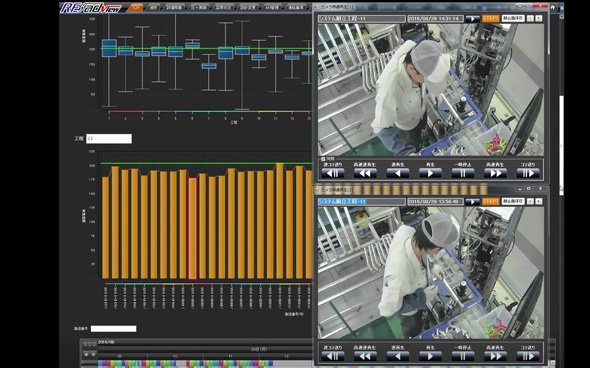The height and width of the screenshot is (368, 590).
Task: Click fast reverse (高速逆再生) in lower camera window
Action: click(x=365, y=356)
